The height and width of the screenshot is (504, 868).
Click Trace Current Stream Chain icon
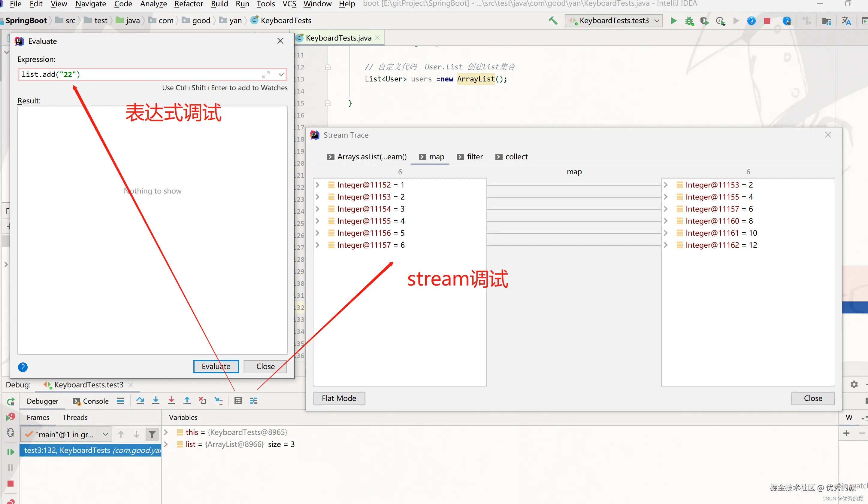[253, 401]
